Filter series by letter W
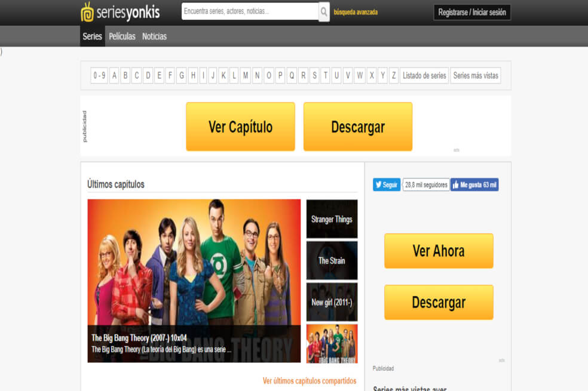This screenshot has width=588, height=391. pyautogui.click(x=360, y=76)
